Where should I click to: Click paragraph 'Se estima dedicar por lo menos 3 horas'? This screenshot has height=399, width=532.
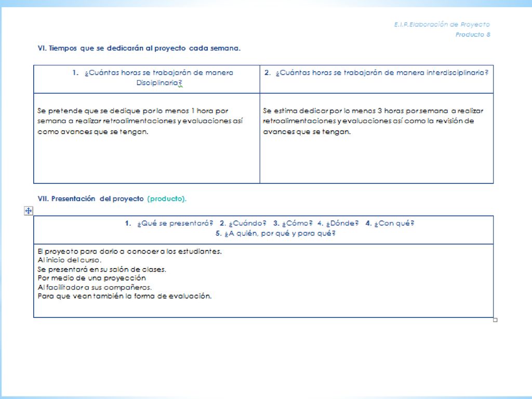373,121
